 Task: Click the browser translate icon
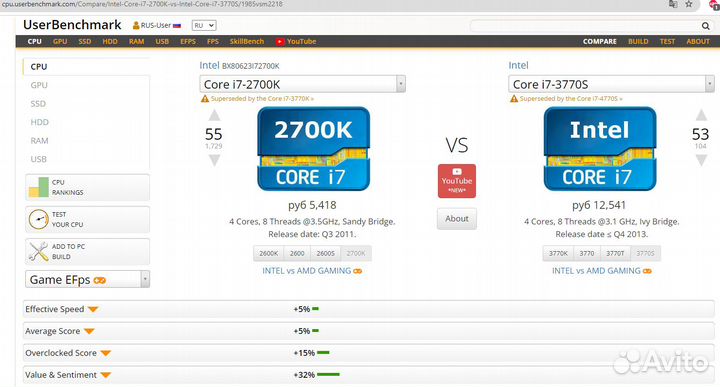tap(673, 4)
